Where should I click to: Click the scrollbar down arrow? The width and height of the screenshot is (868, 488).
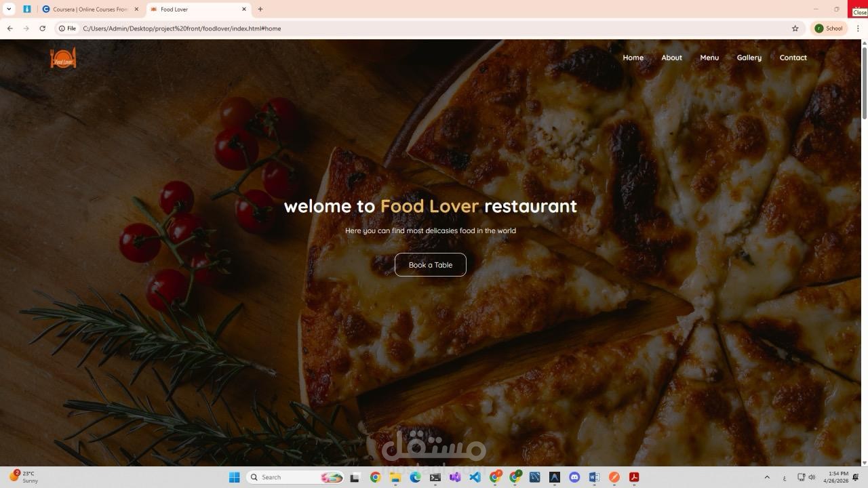click(864, 462)
